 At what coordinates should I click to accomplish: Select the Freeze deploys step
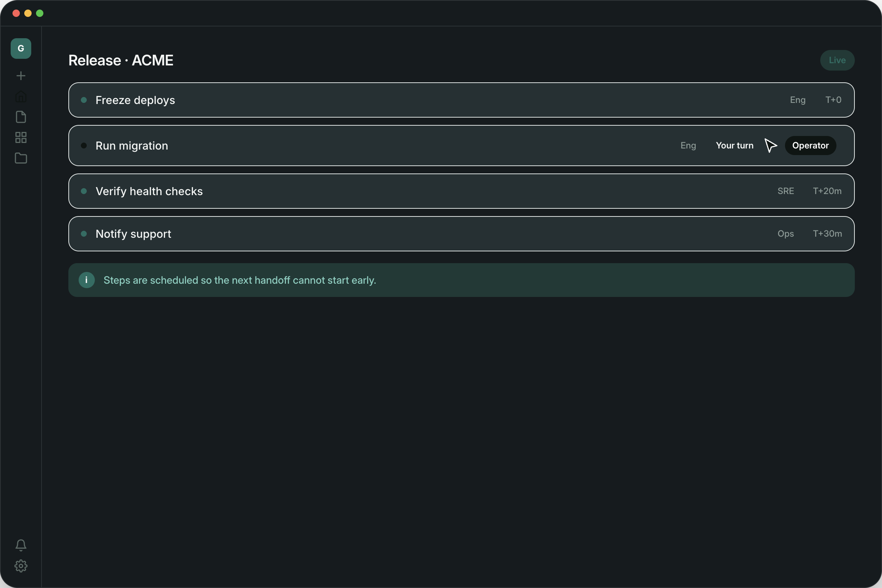click(x=461, y=100)
